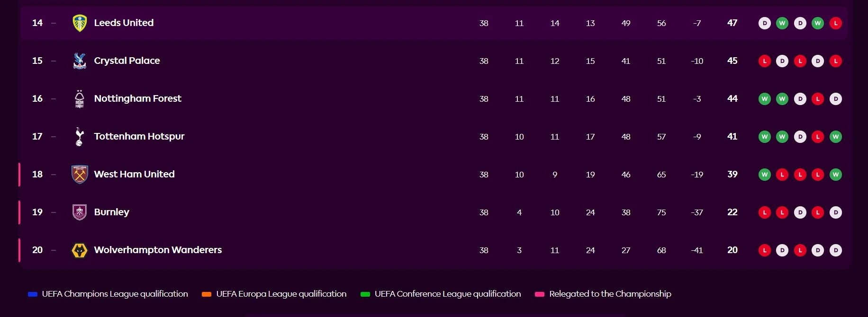Click West Ham United's most recent win badge
The width and height of the screenshot is (868, 317).
click(836, 175)
